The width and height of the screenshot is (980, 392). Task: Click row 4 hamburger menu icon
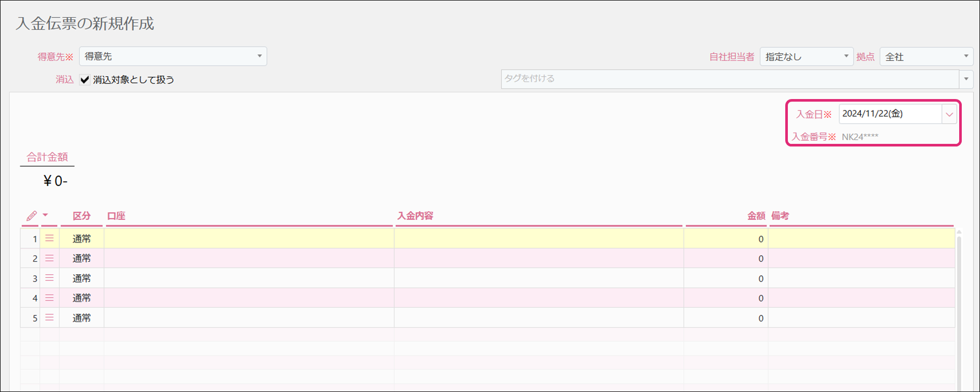point(49,298)
